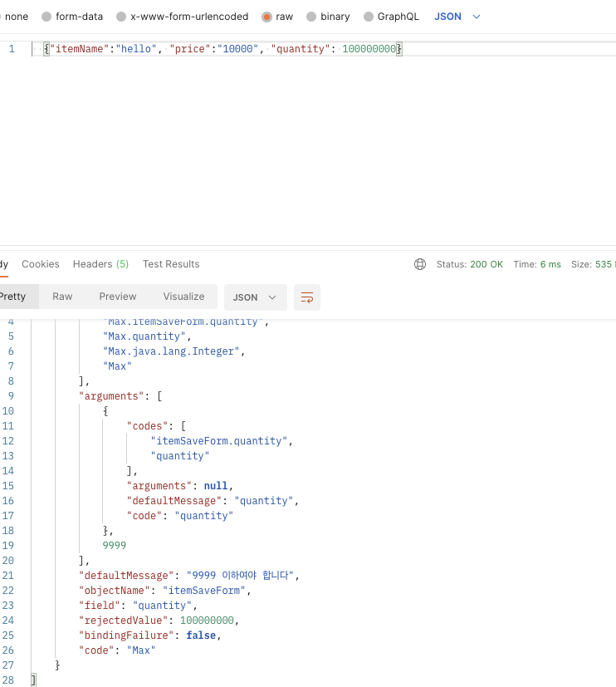The image size is (616, 687).
Task: Toggle the wrap lines icon
Action: 307,297
